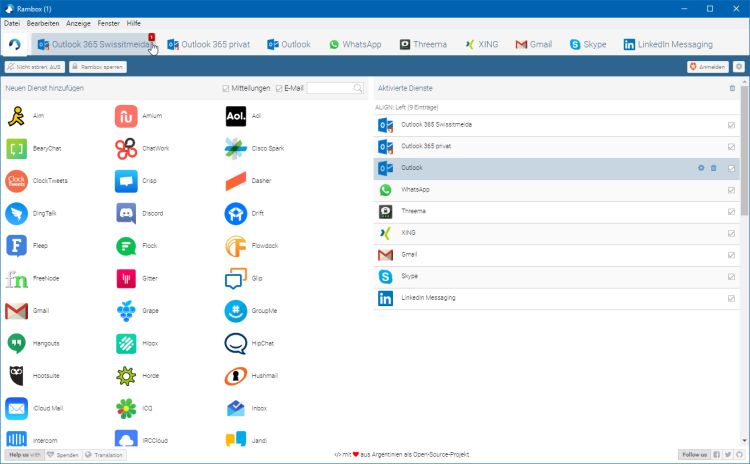
Task: Add the Discord service
Action: pyautogui.click(x=140, y=214)
